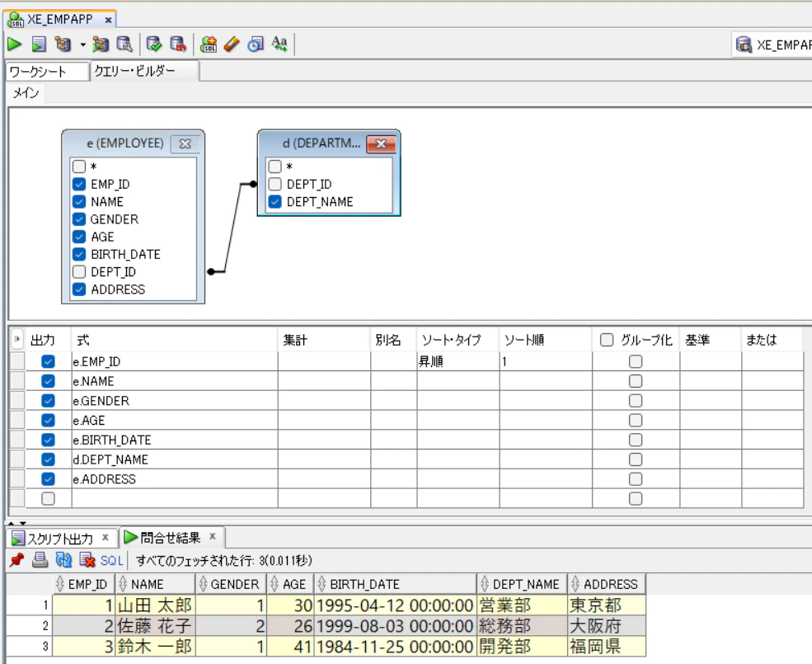Click the 基準 cell for e.GENDER row
The image size is (812, 664).
pyautogui.click(x=711, y=401)
